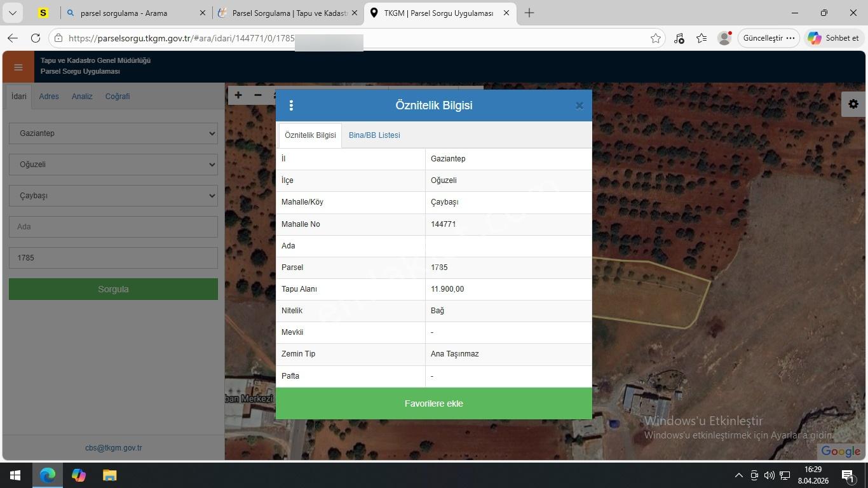Click the Favorilere ekle button

pyautogui.click(x=434, y=403)
